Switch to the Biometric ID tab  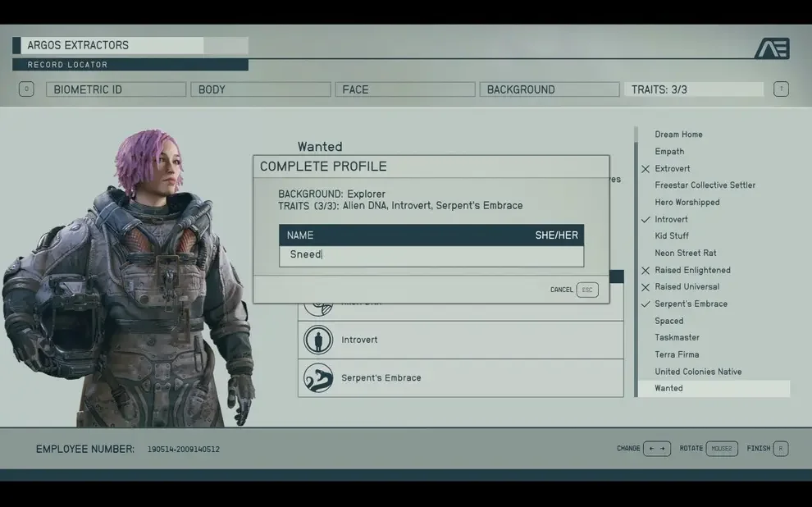coord(116,89)
